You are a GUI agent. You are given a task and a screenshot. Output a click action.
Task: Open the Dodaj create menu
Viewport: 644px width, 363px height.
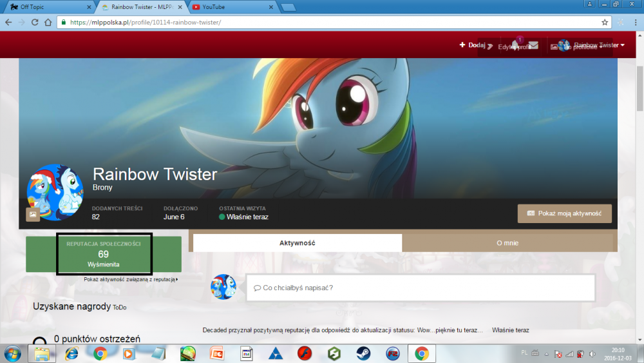[x=472, y=45]
